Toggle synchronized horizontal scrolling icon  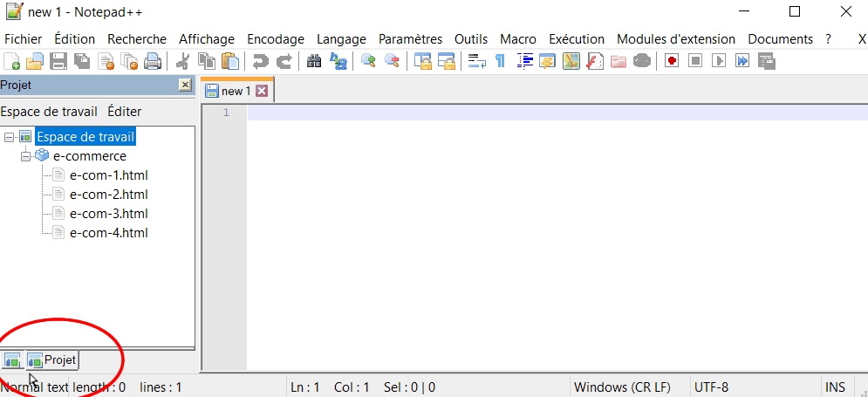446,61
